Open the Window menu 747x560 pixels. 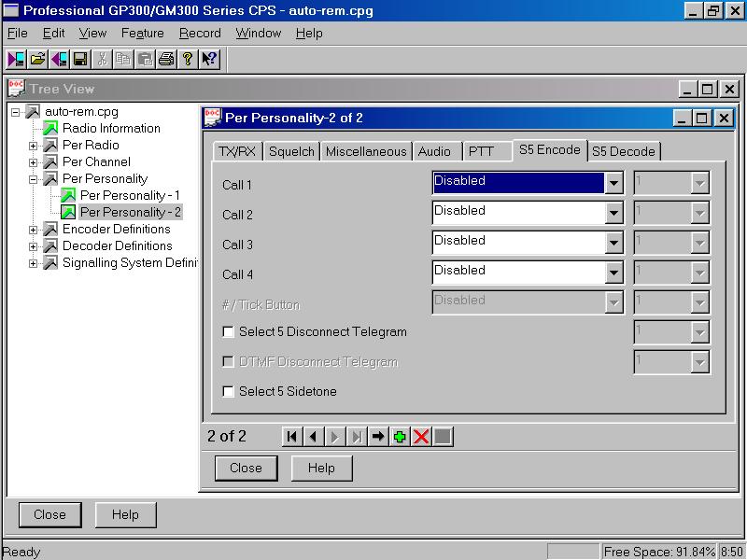click(x=259, y=33)
